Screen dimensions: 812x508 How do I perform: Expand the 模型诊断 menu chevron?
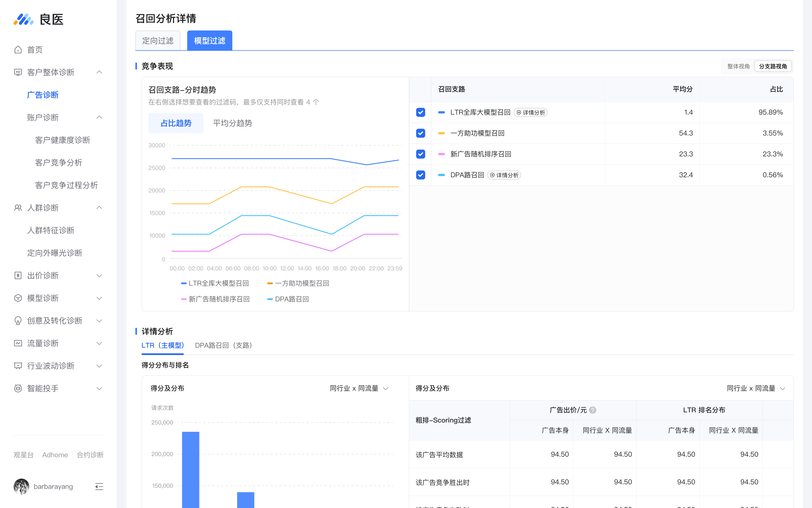click(x=99, y=298)
